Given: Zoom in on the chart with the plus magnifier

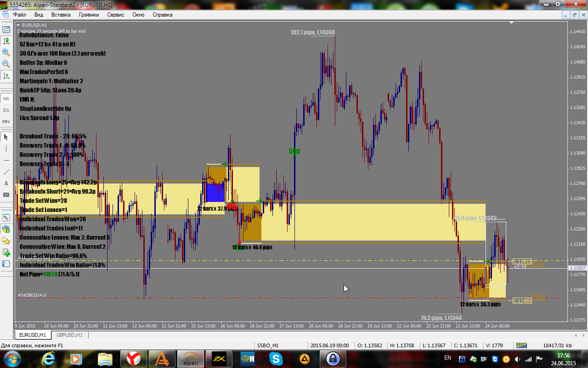Looking at the screenshot, I should [6, 52].
